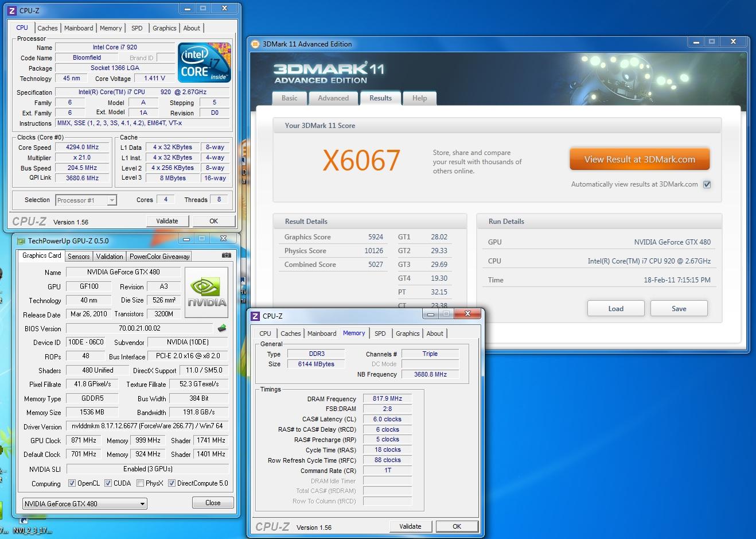Toggle the PhysX checkbox in GPU-Z
Screen dimensions: 756x539
pos(140,483)
